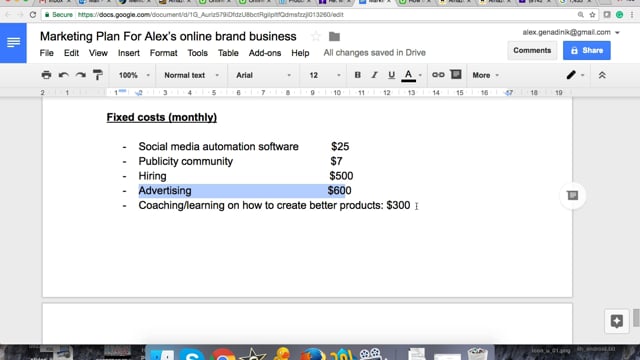Open Firefox from the dock
This screenshot has height=360, width=640.
click(313, 354)
